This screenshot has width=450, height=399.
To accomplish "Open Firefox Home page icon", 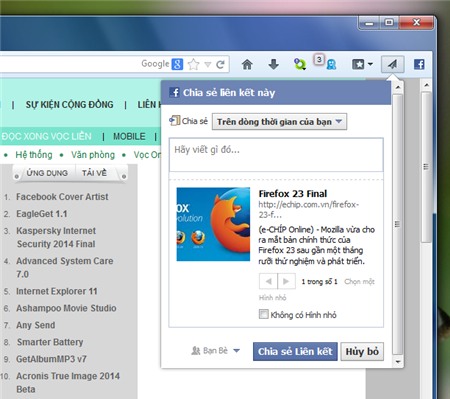I will tap(247, 64).
